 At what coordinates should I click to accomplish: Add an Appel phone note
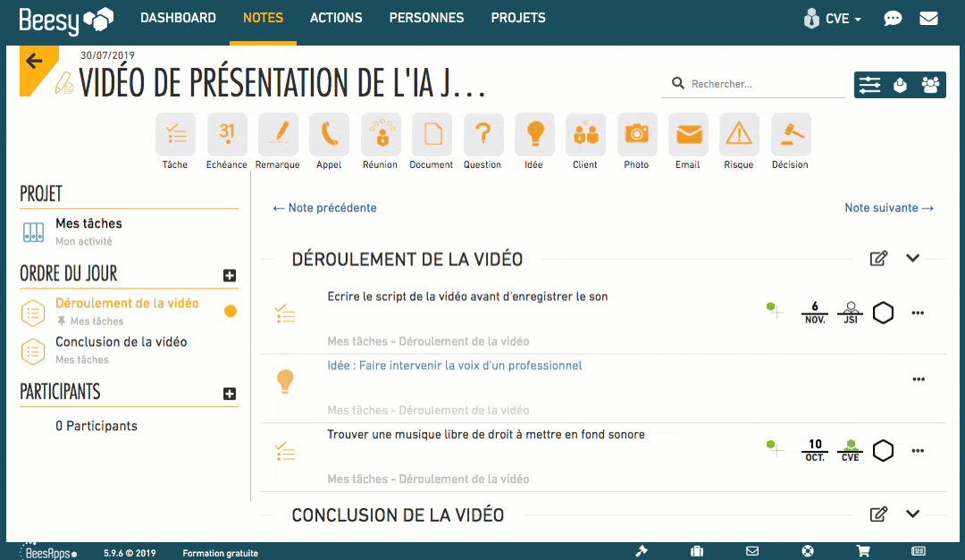pos(329,135)
